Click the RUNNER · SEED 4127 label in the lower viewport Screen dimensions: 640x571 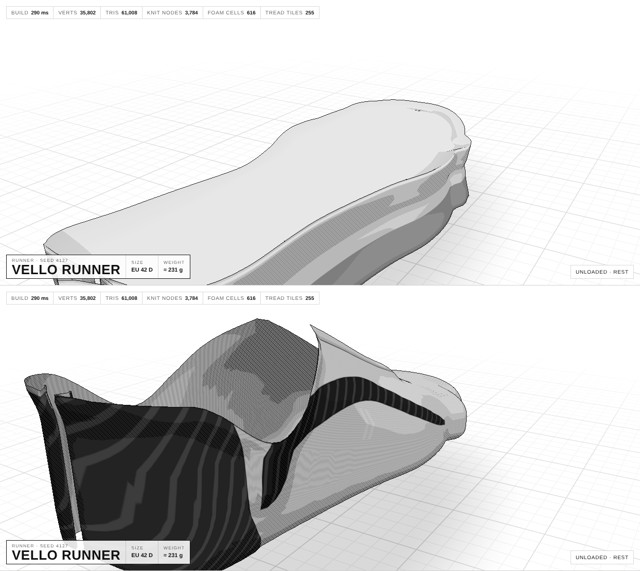click(x=40, y=546)
